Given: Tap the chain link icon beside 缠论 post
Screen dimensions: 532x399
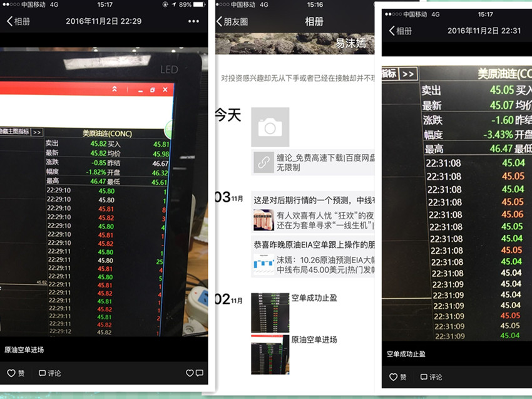Looking at the screenshot, I should click(x=263, y=162).
